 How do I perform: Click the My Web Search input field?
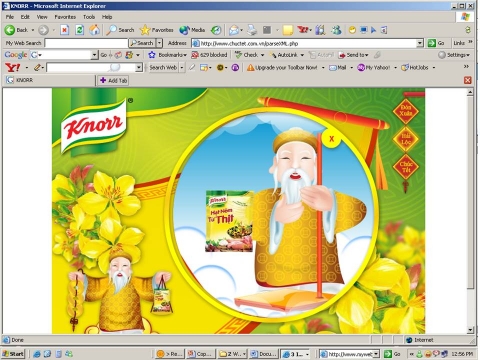click(86, 43)
